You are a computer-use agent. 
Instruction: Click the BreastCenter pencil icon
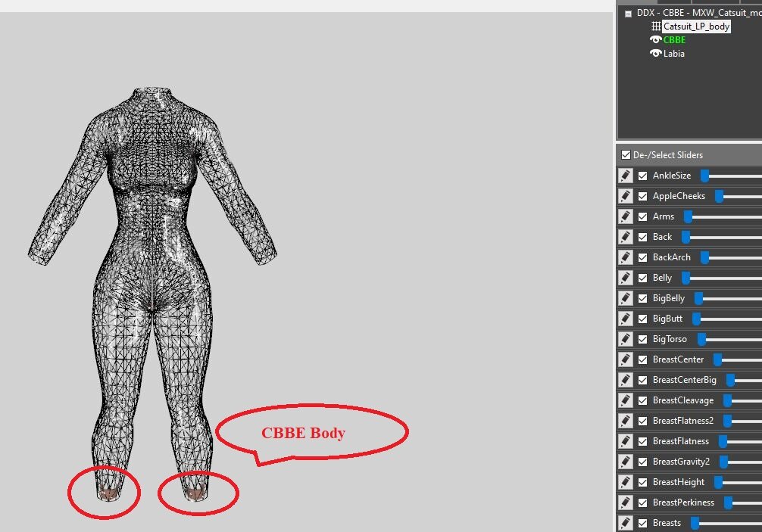pyautogui.click(x=626, y=359)
